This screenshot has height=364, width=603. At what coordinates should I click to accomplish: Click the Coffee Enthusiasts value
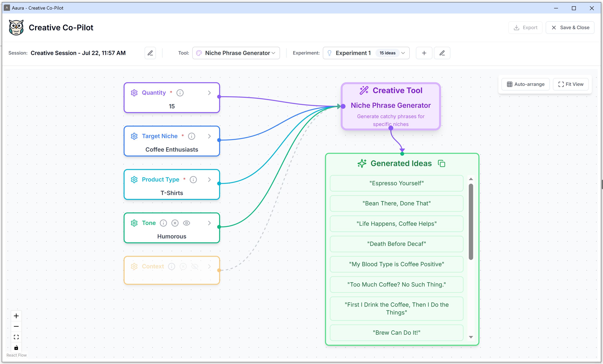click(172, 150)
